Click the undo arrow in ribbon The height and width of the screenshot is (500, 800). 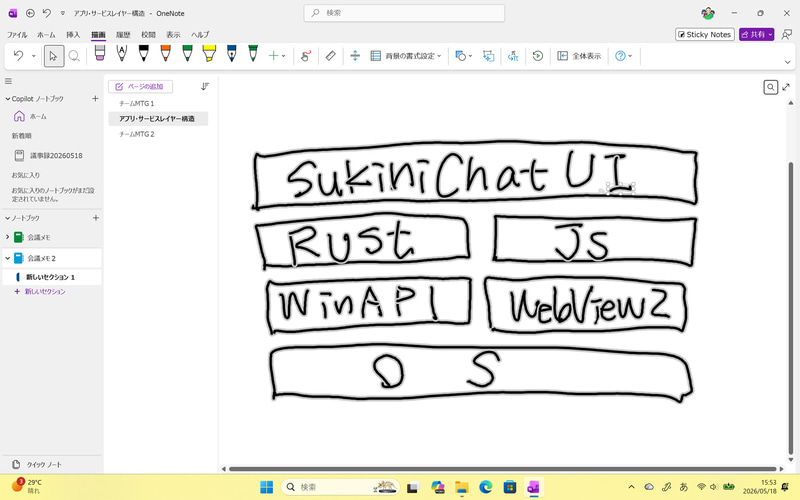point(18,55)
